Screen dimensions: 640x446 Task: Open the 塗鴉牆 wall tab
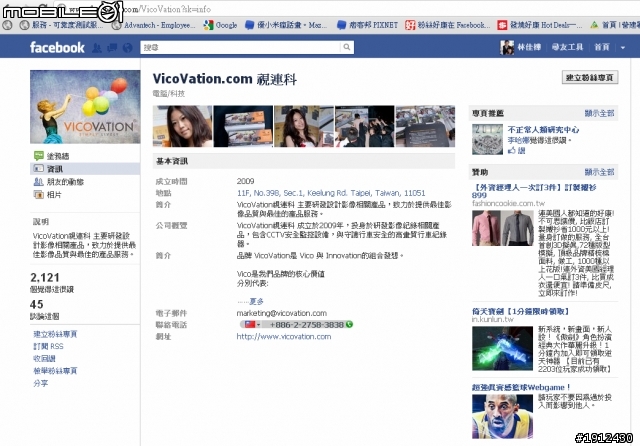tap(58, 156)
